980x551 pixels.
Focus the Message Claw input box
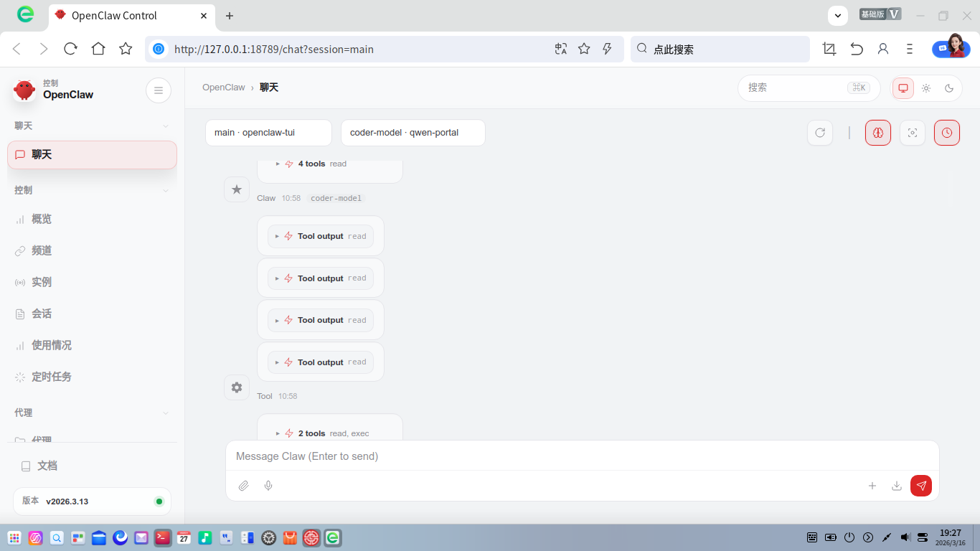coord(582,456)
